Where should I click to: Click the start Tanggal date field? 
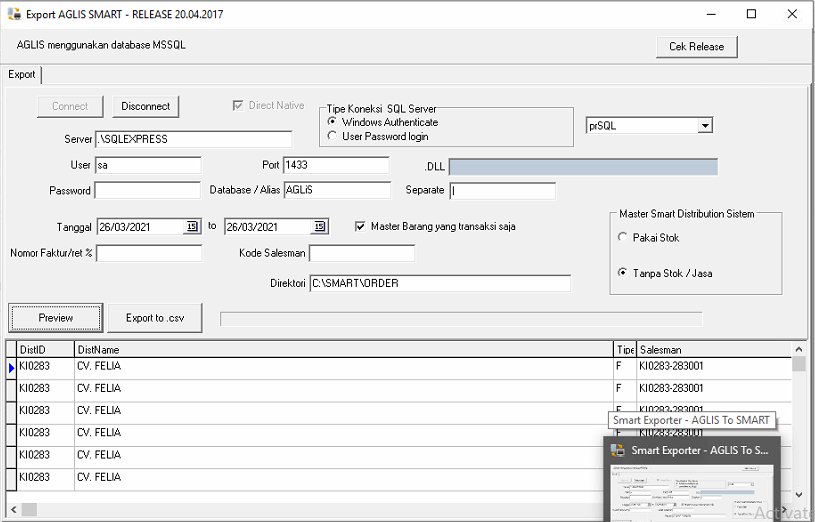pos(141,227)
